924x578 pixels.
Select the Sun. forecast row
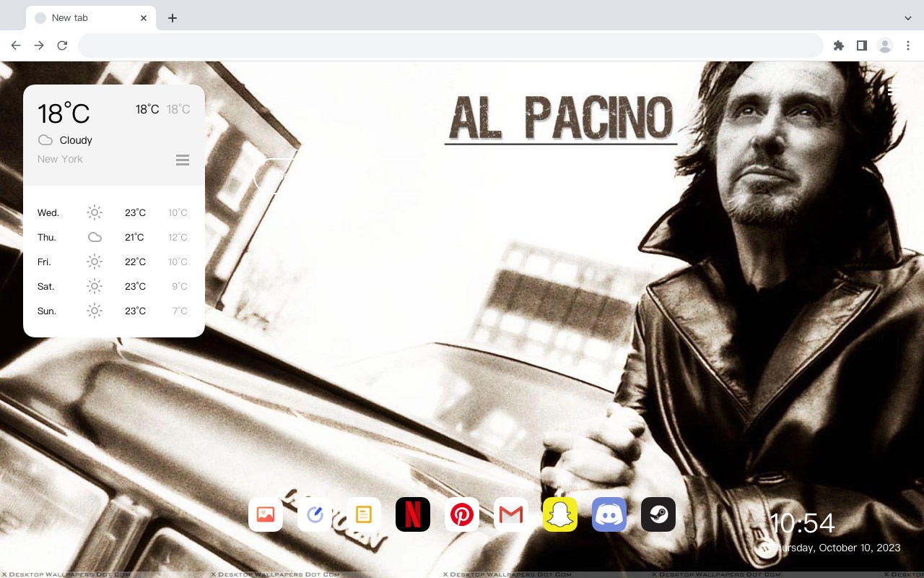[x=113, y=311]
